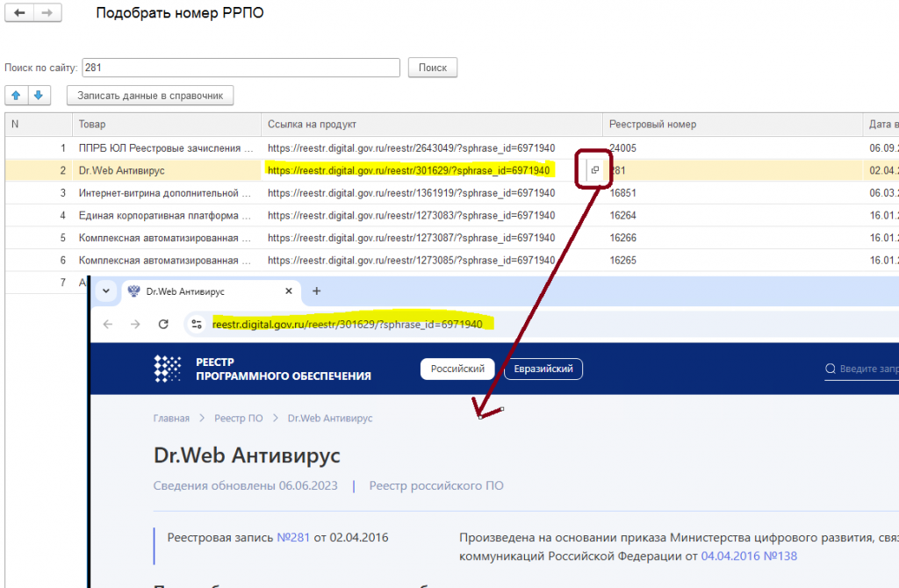Click Записать данные в справочник button
The height and width of the screenshot is (588, 899).
click(150, 96)
